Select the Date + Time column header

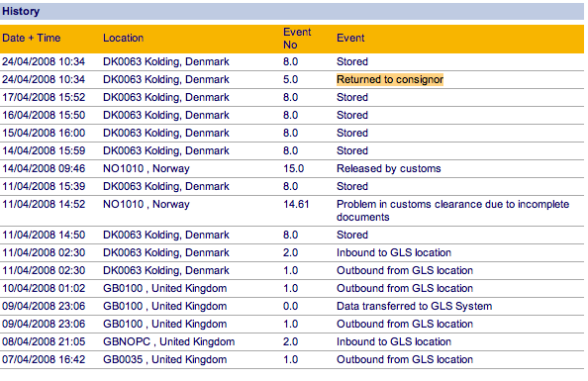click(31, 38)
